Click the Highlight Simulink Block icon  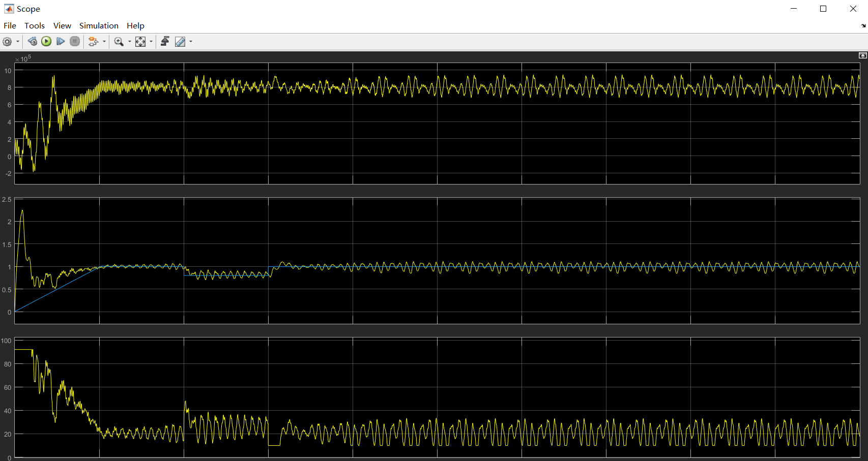[93, 42]
